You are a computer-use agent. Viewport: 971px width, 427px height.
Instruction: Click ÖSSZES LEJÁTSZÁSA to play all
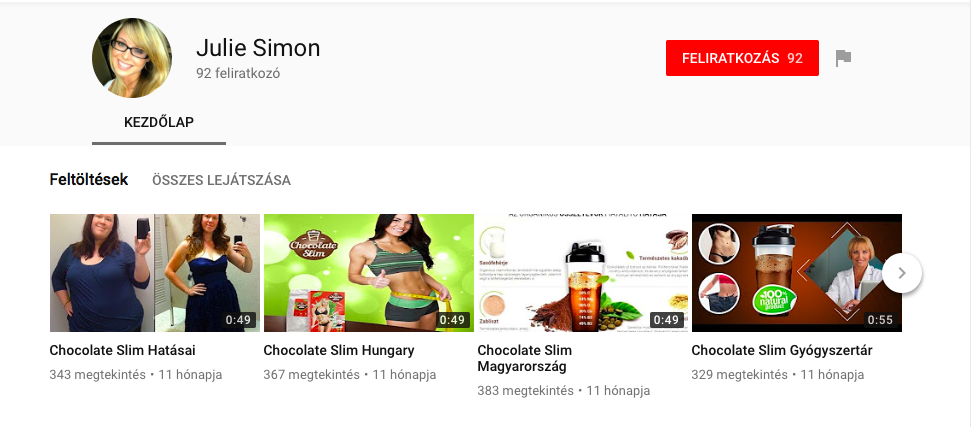pyautogui.click(x=221, y=181)
